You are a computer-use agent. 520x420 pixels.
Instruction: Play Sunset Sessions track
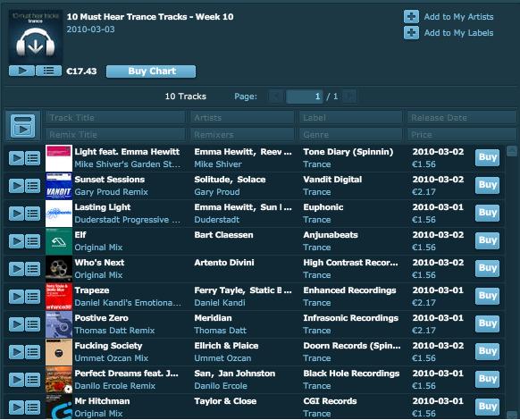coord(16,186)
